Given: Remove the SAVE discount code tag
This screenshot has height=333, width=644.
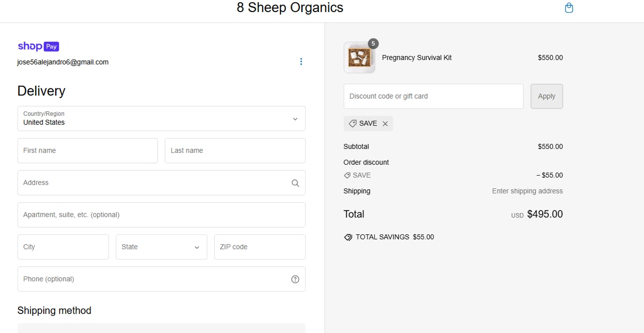Looking at the screenshot, I should [x=385, y=124].
